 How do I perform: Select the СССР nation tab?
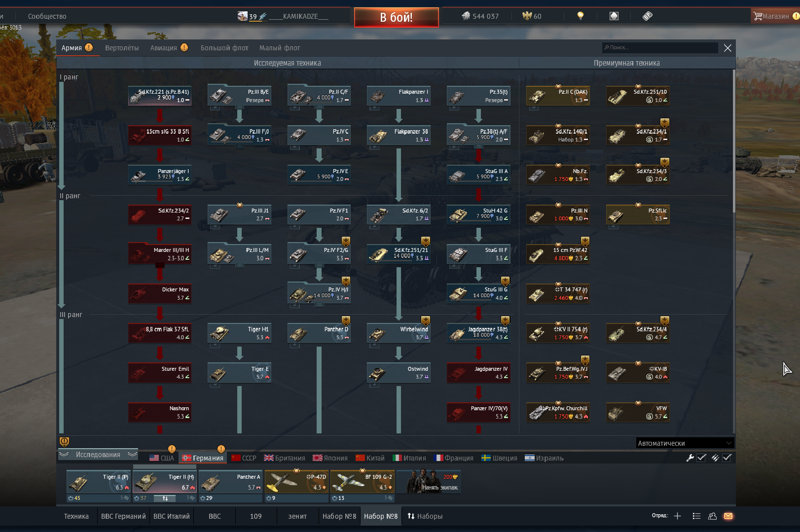(x=244, y=458)
